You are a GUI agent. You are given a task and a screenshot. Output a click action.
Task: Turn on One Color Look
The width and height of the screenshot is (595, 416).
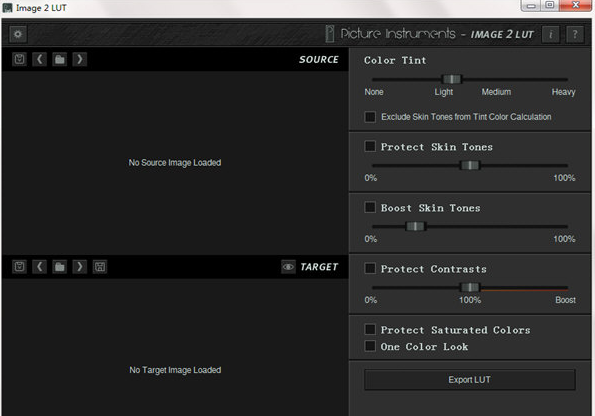coord(370,346)
